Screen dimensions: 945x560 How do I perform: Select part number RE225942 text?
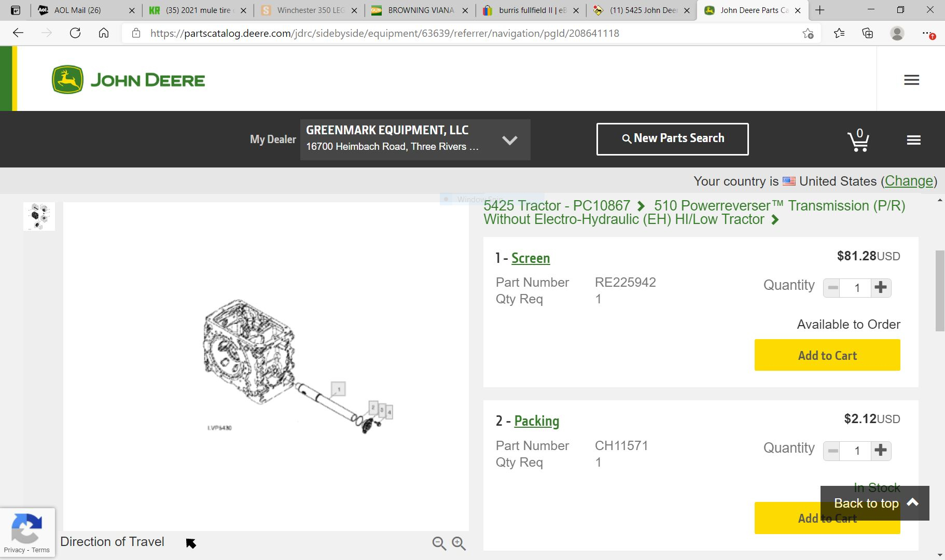click(626, 283)
